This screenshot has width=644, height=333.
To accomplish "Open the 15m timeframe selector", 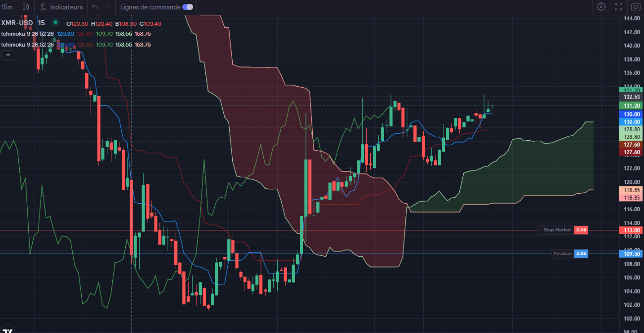I will pyautogui.click(x=7, y=7).
